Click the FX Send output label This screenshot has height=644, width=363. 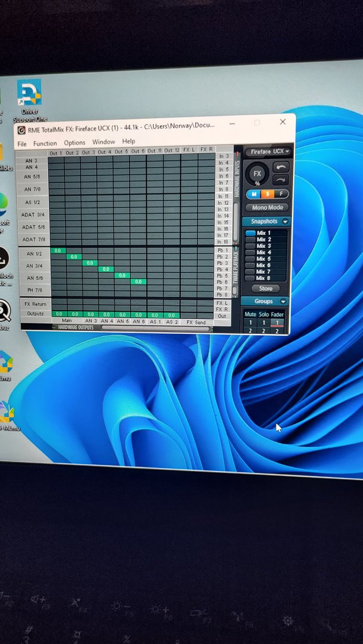[196, 323]
